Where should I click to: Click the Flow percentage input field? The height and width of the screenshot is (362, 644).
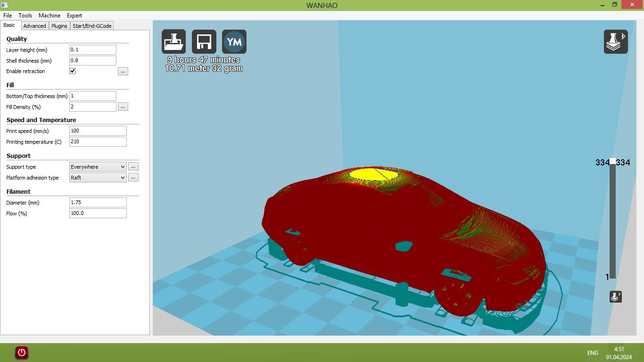pyautogui.click(x=98, y=214)
